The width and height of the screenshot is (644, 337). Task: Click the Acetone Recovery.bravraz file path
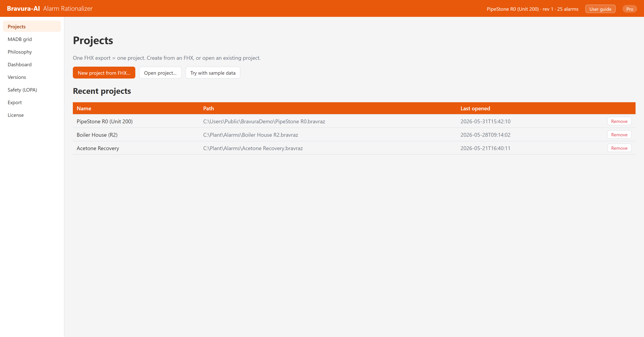tap(253, 148)
